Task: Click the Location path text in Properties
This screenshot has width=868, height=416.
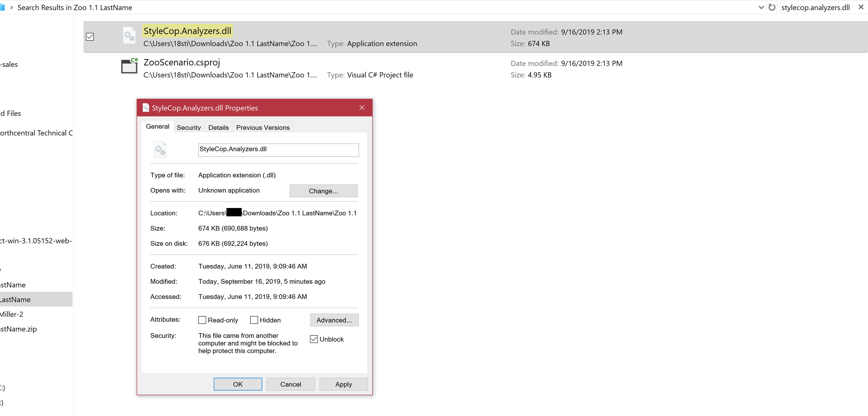Action: [x=277, y=213]
